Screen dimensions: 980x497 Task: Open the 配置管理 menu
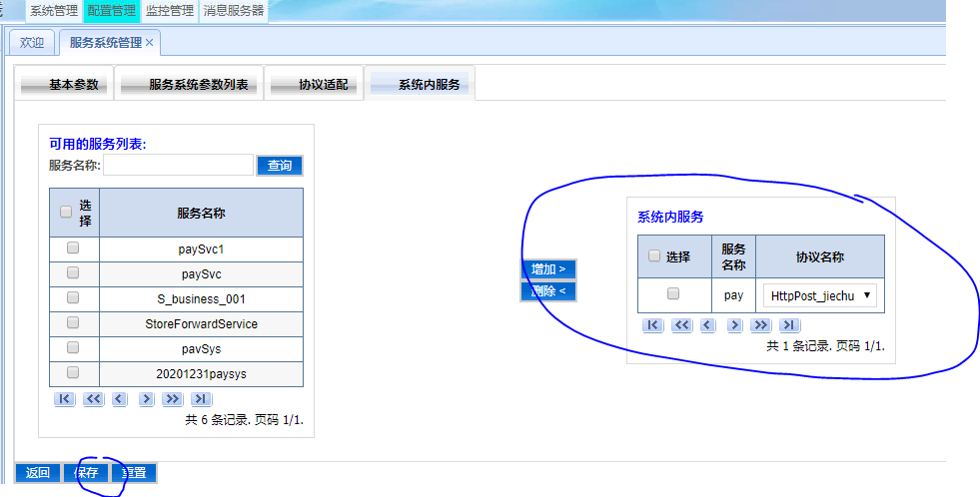(x=112, y=11)
